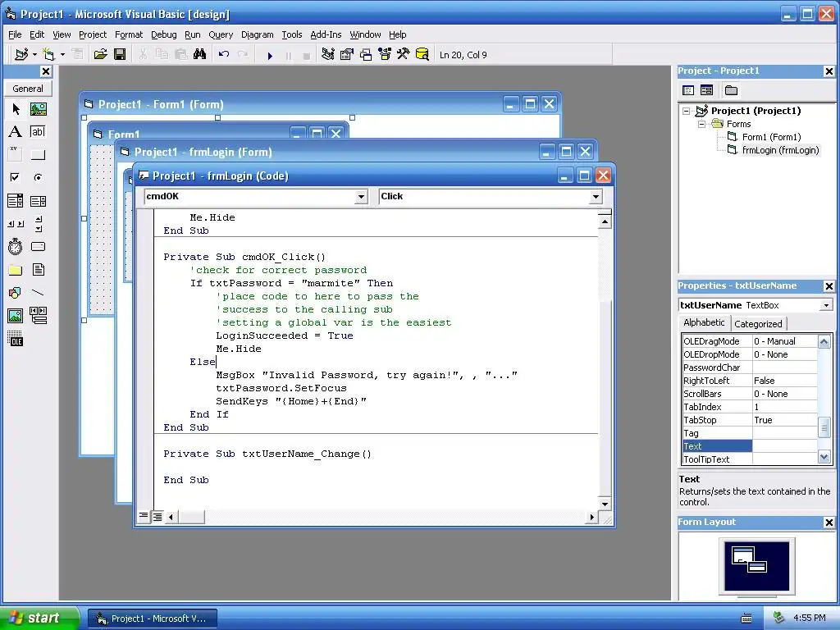
Task: Close the Form Layout panel
Action: [x=829, y=523]
